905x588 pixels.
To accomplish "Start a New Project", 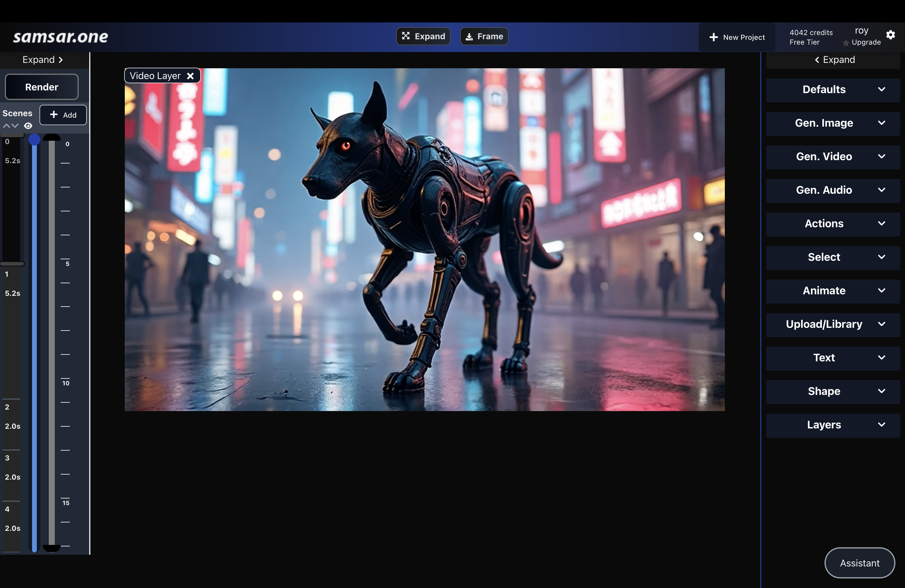I will pos(737,37).
